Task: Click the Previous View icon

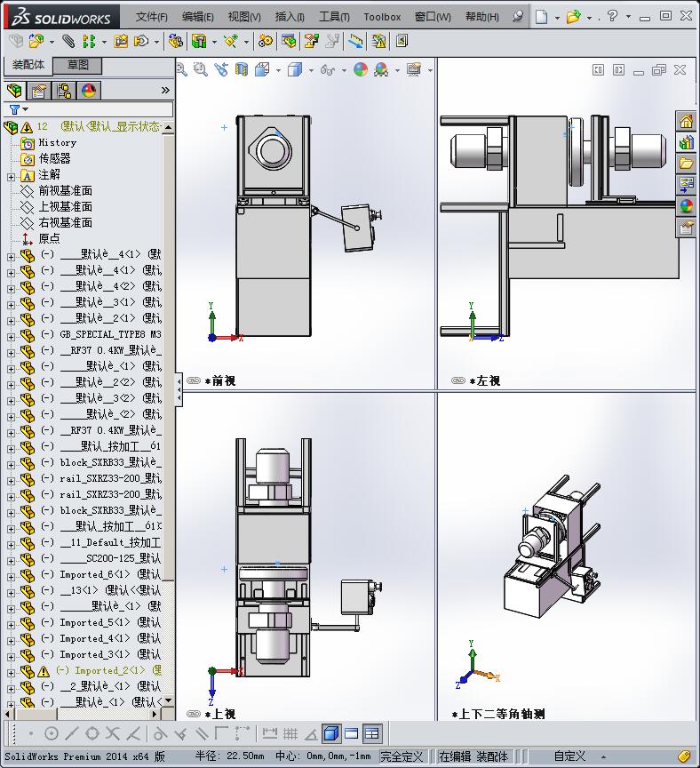Action: tap(221, 69)
